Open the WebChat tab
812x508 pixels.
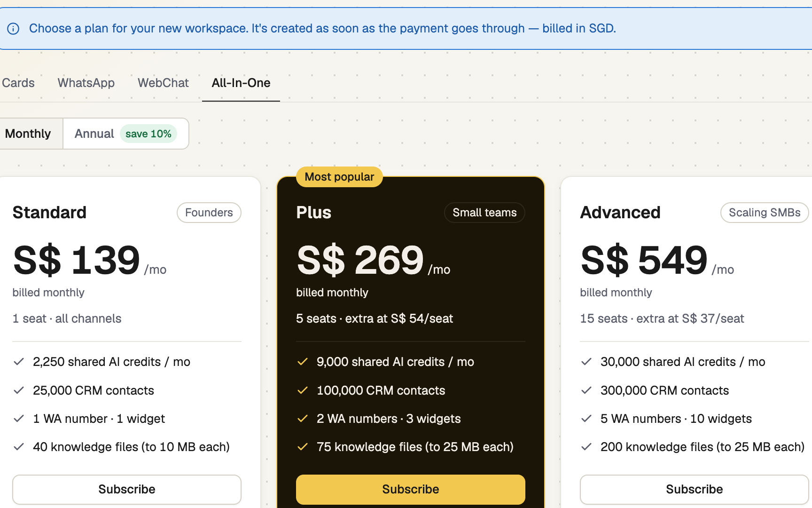point(163,83)
